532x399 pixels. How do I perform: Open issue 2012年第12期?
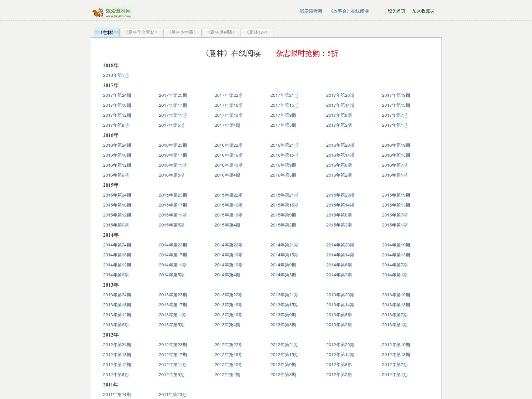click(x=117, y=365)
